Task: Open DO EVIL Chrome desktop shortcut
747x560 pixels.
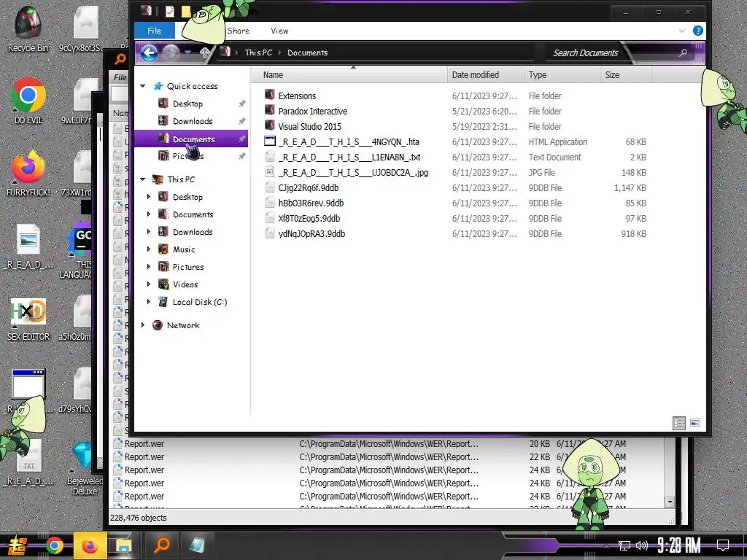Action: pos(28,101)
